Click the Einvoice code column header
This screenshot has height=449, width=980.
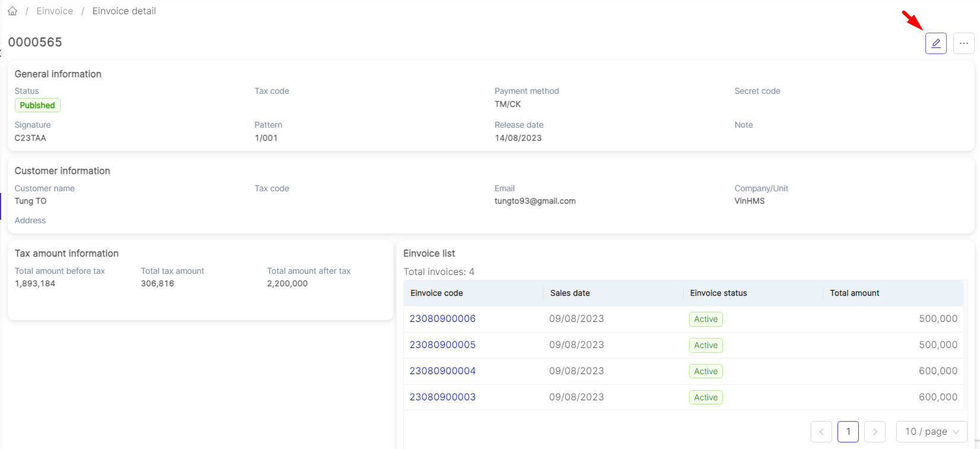click(437, 293)
